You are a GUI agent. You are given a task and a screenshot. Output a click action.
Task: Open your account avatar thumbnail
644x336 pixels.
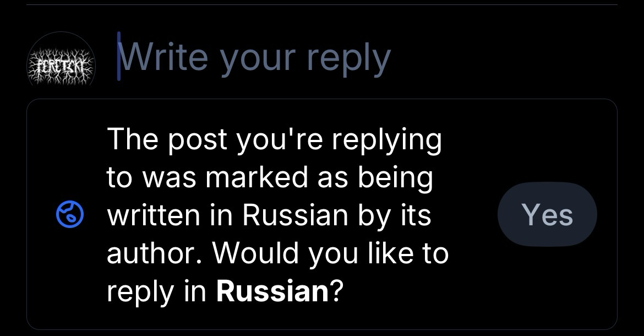61,65
